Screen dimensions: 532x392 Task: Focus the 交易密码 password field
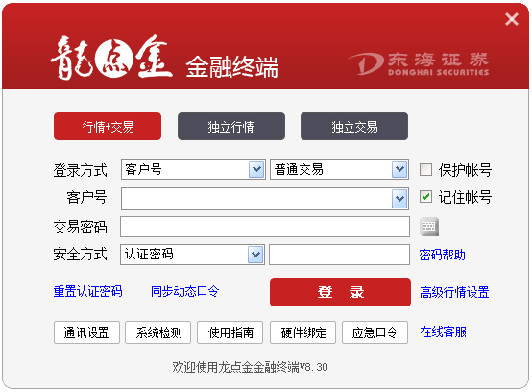[x=265, y=227]
